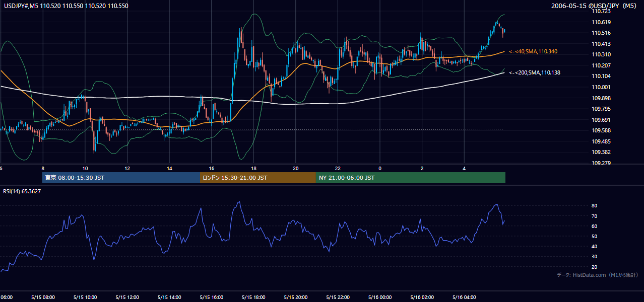The height and width of the screenshot is (302, 644).
Task: Click the 40 SMA 110.340 label
Action: click(x=533, y=51)
